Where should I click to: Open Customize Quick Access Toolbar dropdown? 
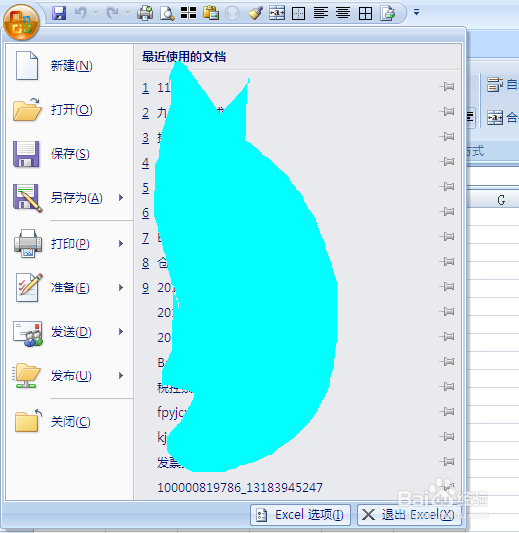tap(416, 13)
